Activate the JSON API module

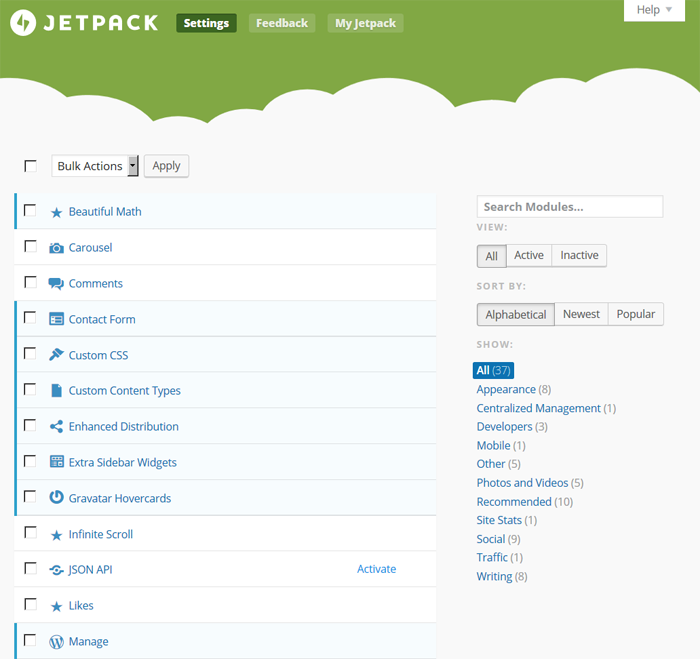(x=376, y=569)
